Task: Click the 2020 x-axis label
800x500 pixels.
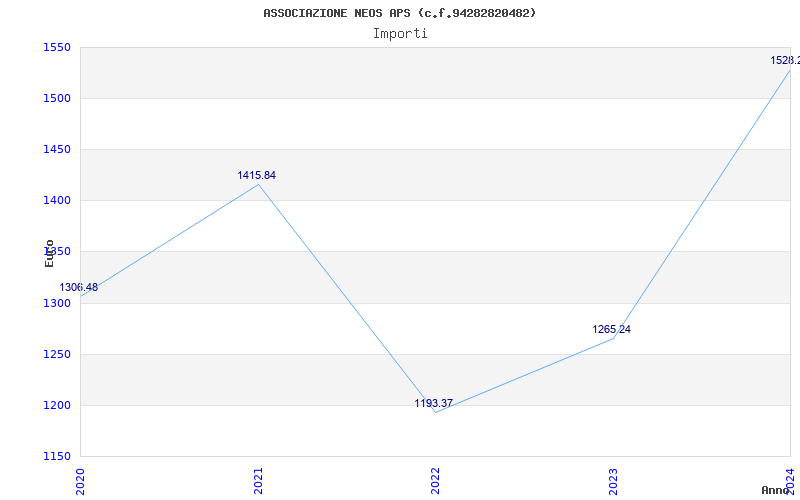Action: click(81, 481)
